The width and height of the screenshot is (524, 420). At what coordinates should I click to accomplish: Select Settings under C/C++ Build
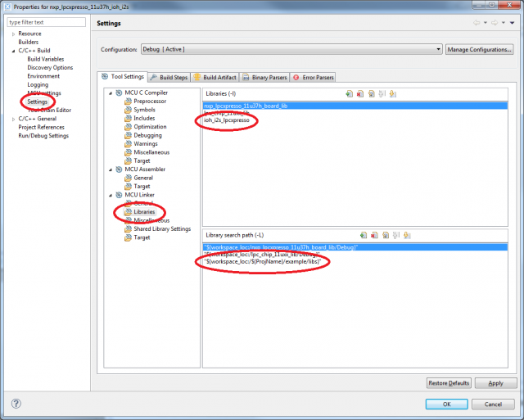click(38, 102)
